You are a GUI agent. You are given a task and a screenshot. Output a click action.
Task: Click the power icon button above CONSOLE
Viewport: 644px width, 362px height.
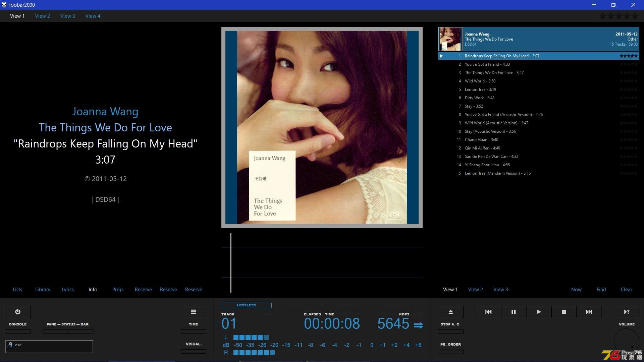[x=18, y=312]
